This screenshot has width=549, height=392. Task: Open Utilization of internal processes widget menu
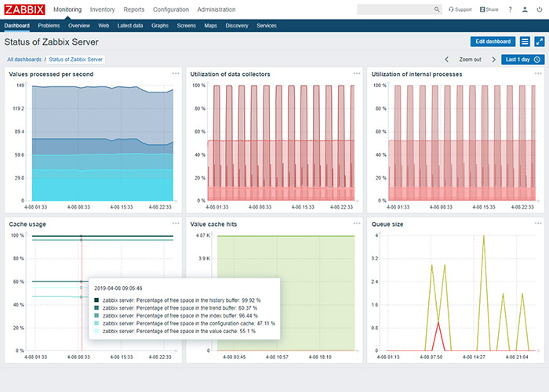538,74
